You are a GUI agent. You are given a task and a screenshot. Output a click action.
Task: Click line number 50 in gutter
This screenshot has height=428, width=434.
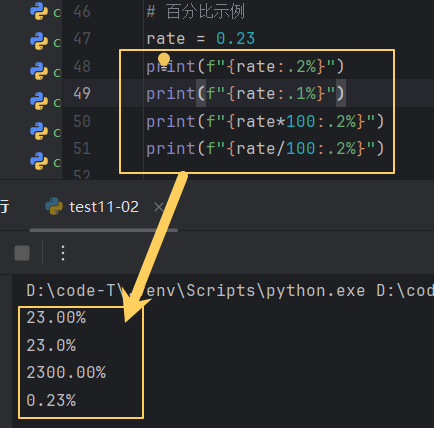pyautogui.click(x=82, y=121)
